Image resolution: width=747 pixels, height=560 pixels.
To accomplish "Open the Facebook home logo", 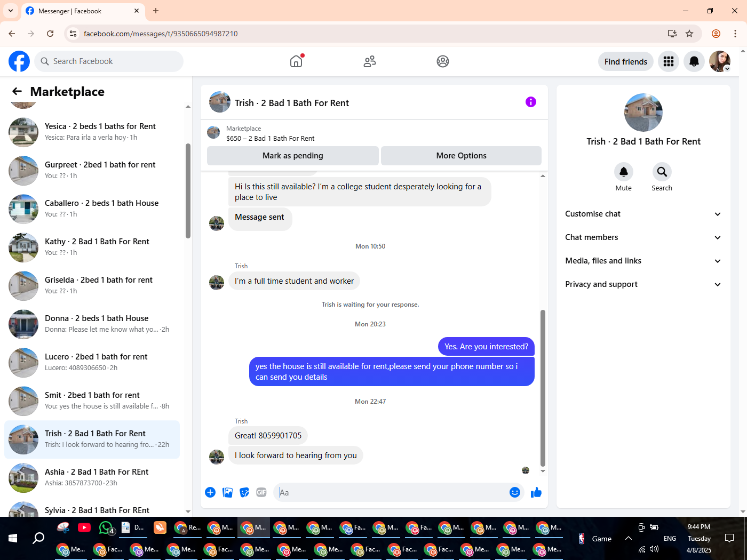I will (19, 61).
